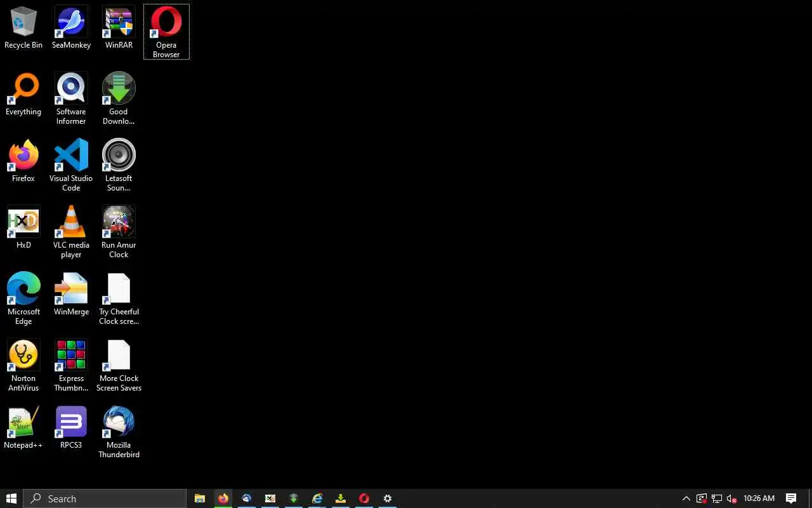Viewport: 812px width, 508px height.
Task: Click the taskbar Search box
Action: tap(105, 498)
